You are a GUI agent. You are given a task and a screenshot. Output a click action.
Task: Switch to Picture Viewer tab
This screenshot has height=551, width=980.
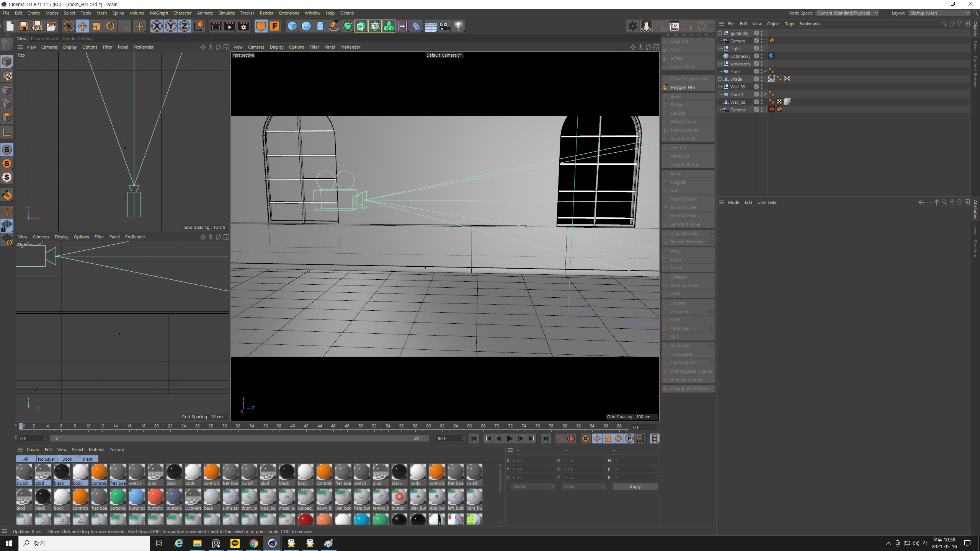point(44,39)
